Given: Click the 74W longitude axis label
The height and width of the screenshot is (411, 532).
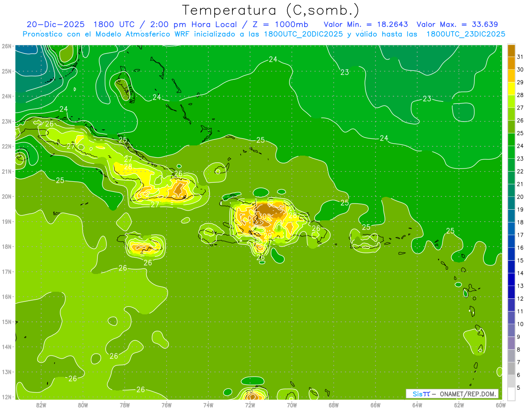Looking at the screenshot, I should pos(208,405).
